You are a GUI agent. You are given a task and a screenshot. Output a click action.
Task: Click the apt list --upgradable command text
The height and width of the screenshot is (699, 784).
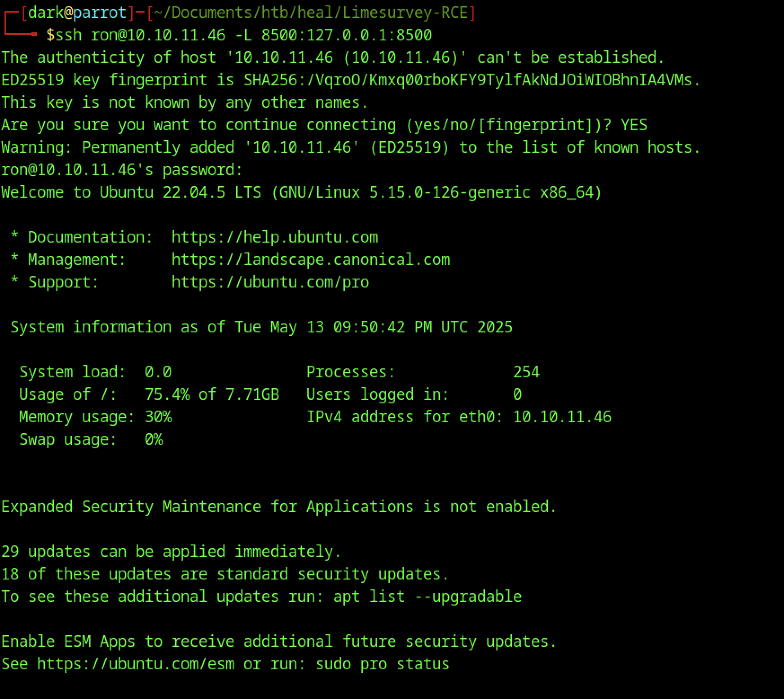tap(427, 597)
